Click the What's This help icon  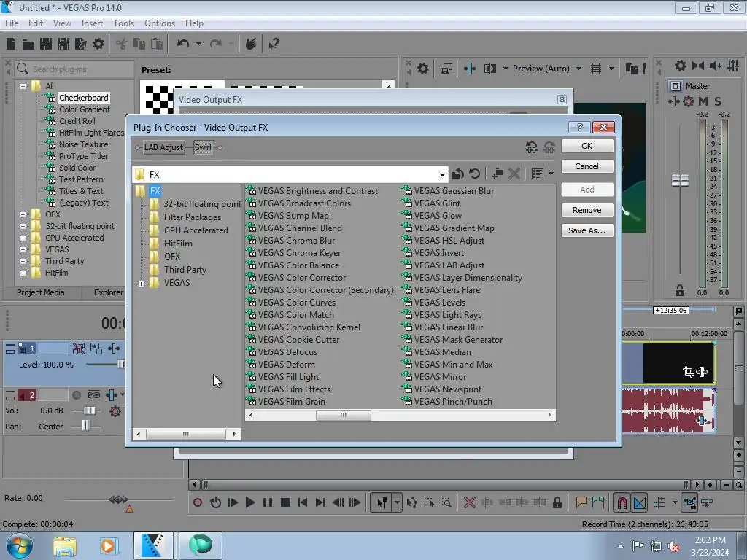274,44
